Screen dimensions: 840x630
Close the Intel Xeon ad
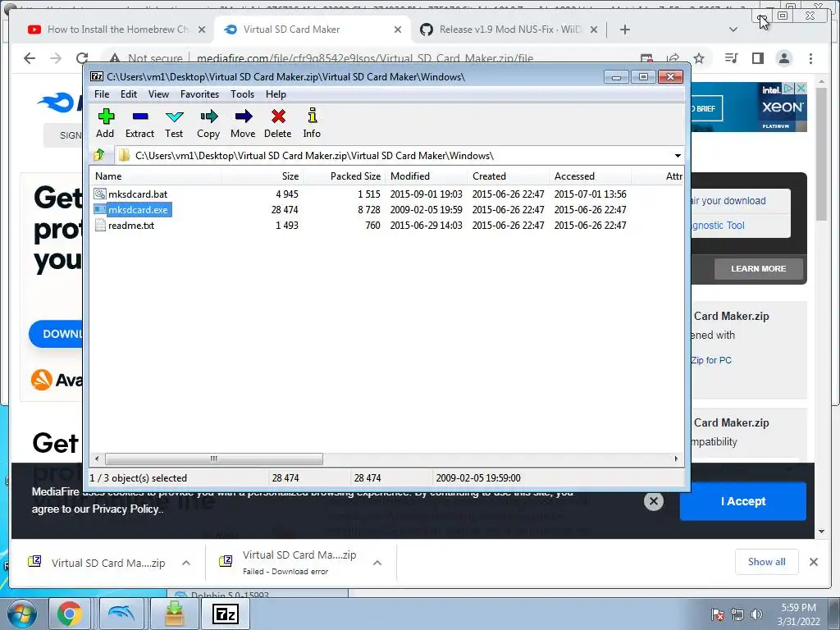[x=801, y=88]
